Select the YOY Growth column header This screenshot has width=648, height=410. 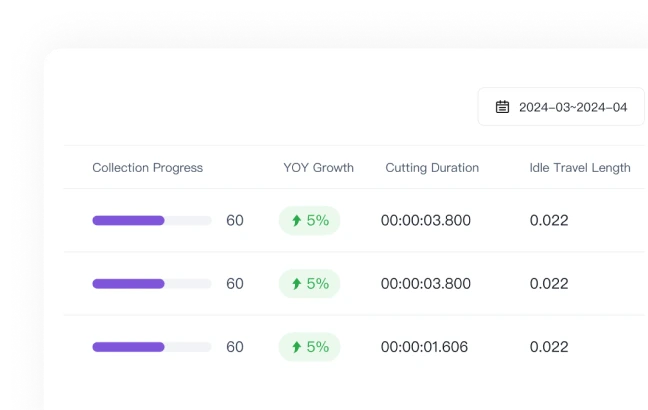318,168
